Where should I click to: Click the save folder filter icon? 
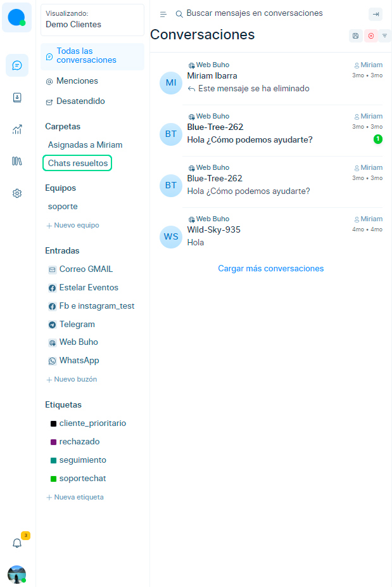pyautogui.click(x=355, y=35)
